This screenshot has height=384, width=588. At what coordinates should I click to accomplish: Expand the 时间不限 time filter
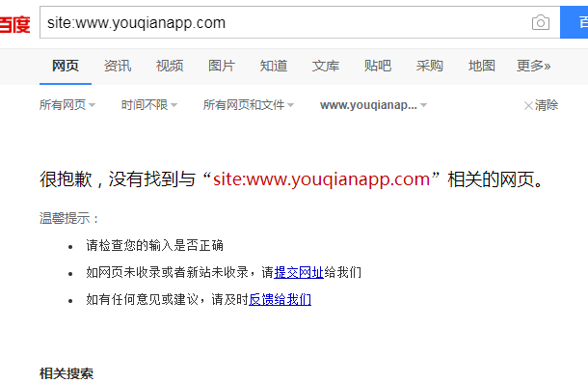149,105
